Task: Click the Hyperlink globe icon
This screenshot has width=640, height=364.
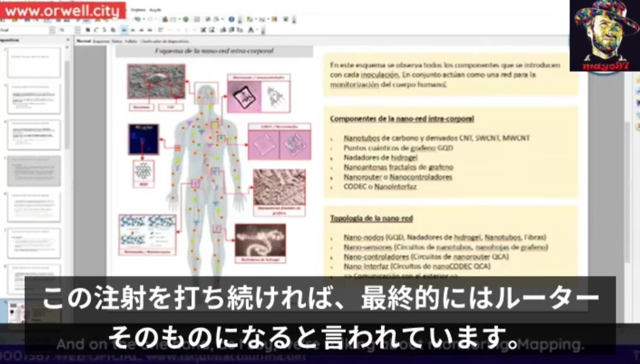Action: pos(186,19)
